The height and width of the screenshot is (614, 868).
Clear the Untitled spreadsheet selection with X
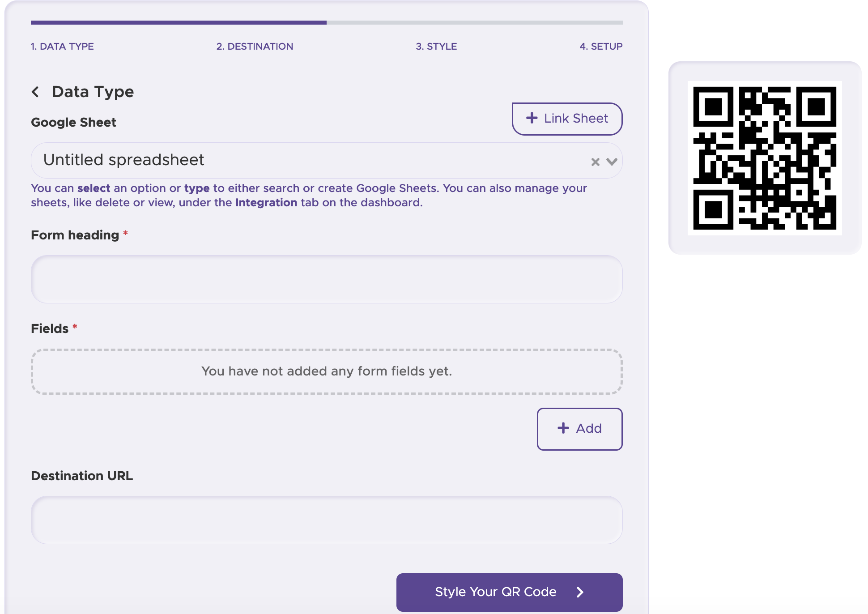tap(595, 162)
